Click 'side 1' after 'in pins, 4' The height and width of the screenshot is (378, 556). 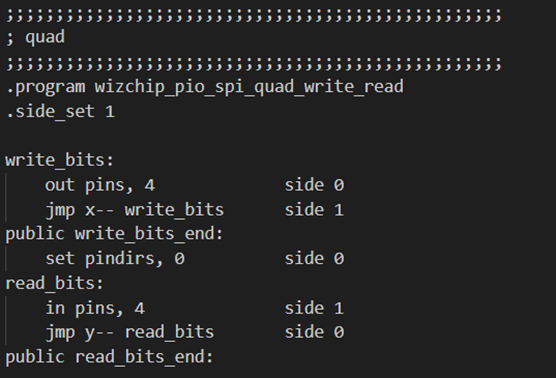(x=315, y=308)
